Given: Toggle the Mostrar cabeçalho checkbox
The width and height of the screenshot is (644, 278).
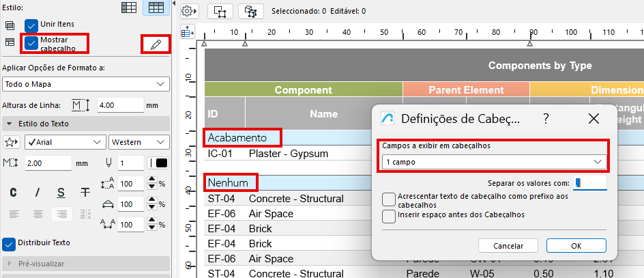Looking at the screenshot, I should [31, 42].
